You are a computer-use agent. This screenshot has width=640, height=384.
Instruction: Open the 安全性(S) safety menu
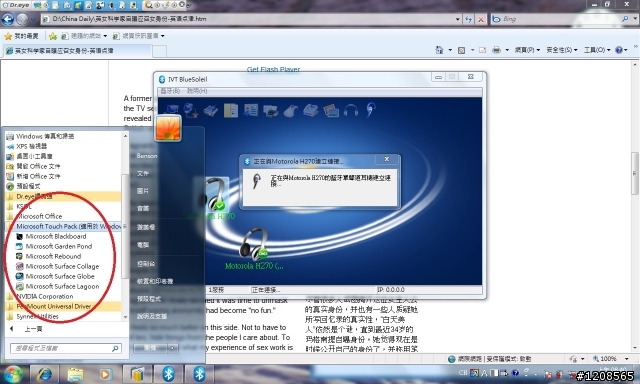pos(562,50)
